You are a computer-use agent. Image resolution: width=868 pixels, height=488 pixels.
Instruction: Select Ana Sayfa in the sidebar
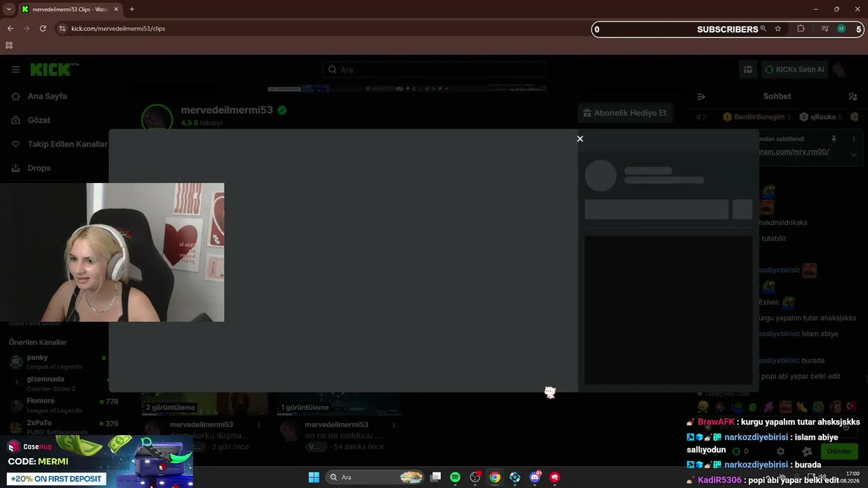[47, 96]
